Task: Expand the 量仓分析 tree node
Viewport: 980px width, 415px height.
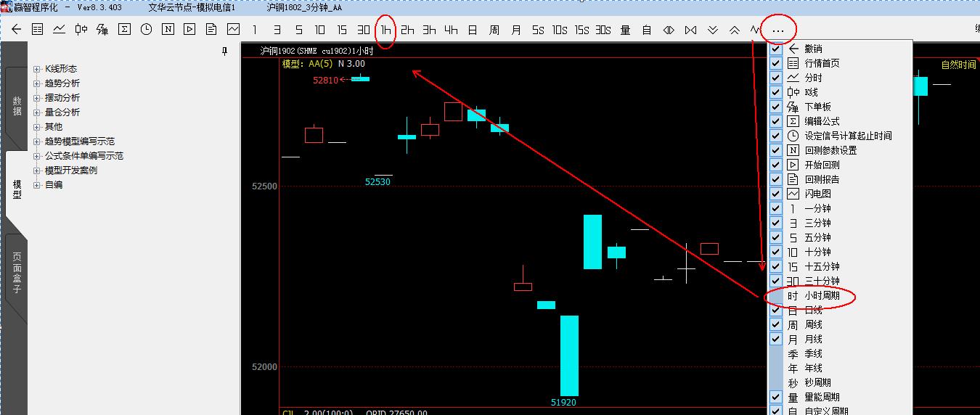Action: (36, 112)
